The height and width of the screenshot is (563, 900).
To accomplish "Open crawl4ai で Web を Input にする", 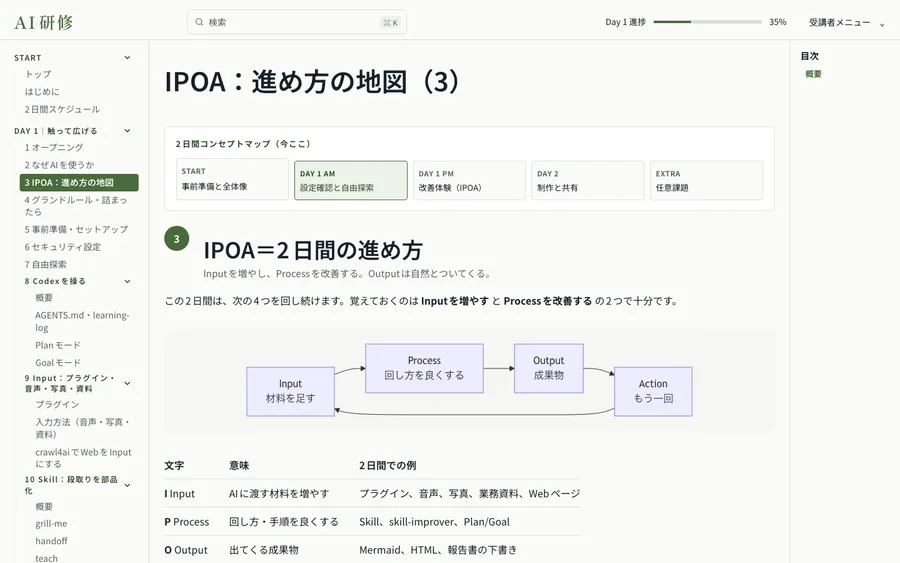I will coord(83,458).
